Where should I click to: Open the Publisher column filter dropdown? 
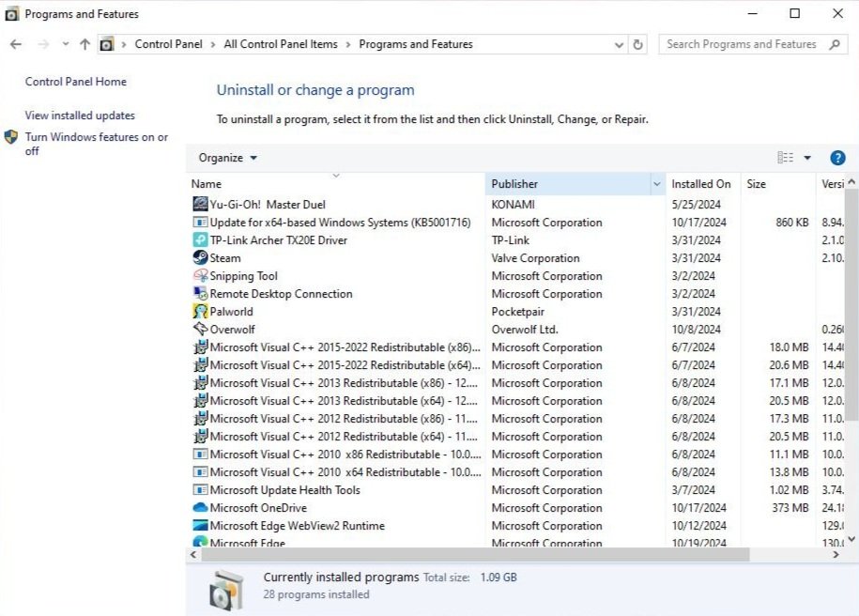click(x=657, y=184)
